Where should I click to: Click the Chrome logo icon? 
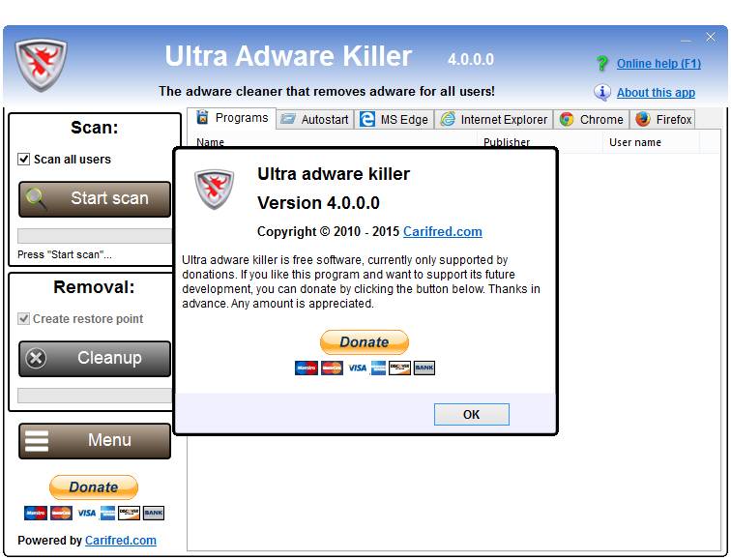click(567, 119)
